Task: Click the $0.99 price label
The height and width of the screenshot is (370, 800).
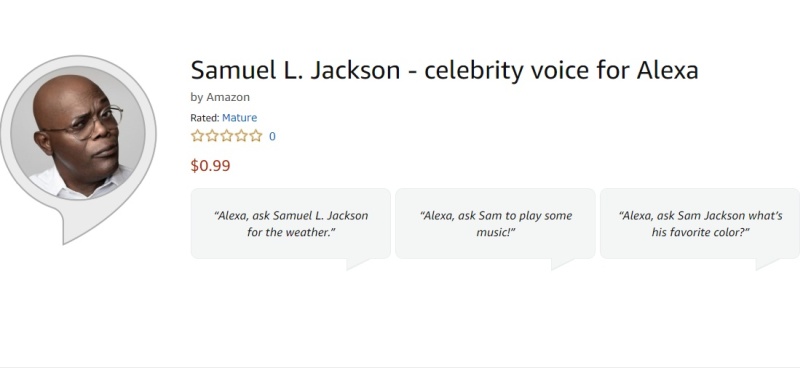Action: pyautogui.click(x=210, y=166)
